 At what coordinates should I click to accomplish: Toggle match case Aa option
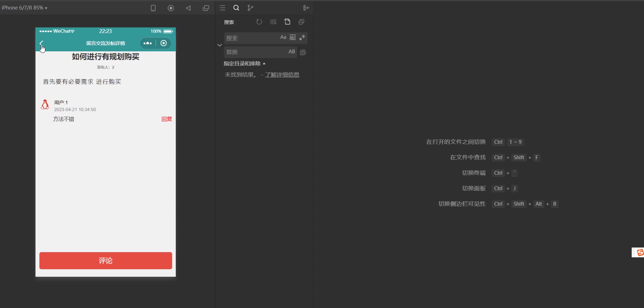click(x=283, y=37)
